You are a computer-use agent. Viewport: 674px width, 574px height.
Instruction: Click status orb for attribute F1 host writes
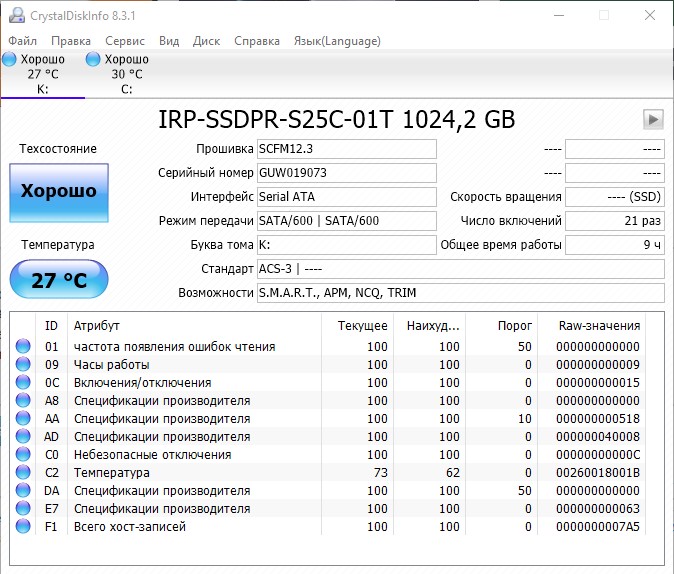click(23, 527)
